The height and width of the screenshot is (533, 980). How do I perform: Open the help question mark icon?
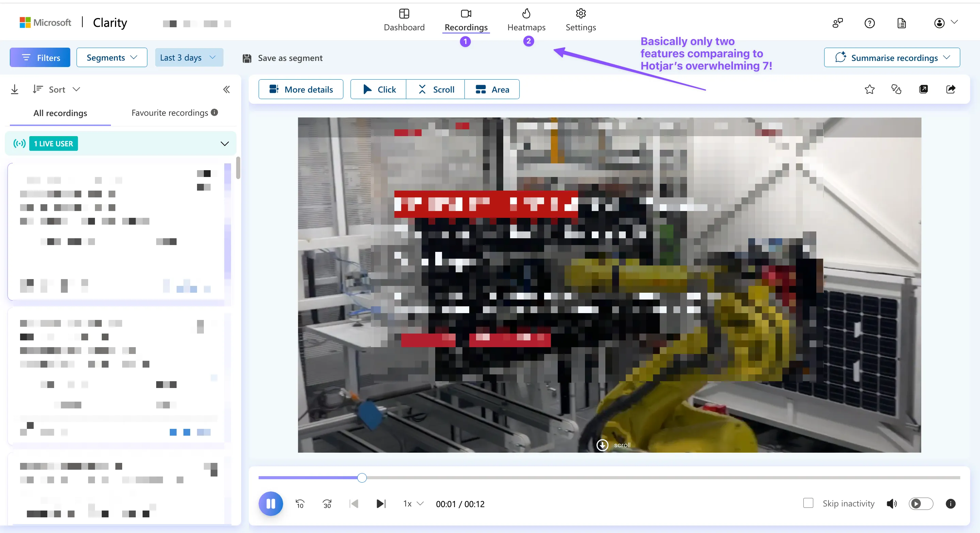click(x=869, y=23)
